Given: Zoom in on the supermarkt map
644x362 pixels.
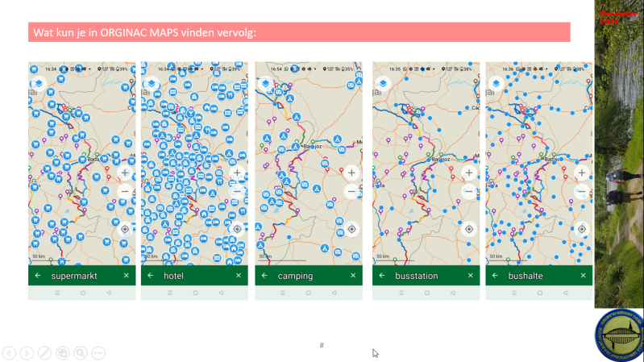Looking at the screenshot, I should tap(125, 173).
